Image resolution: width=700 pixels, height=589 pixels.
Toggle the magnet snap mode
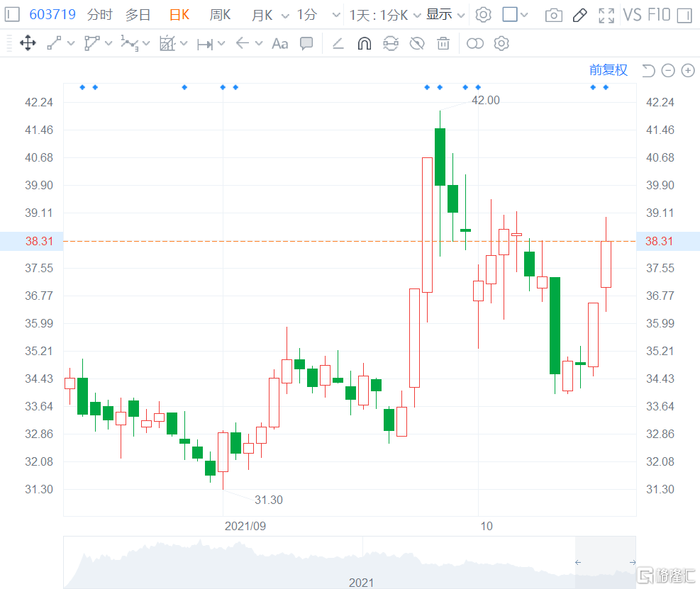[365, 43]
